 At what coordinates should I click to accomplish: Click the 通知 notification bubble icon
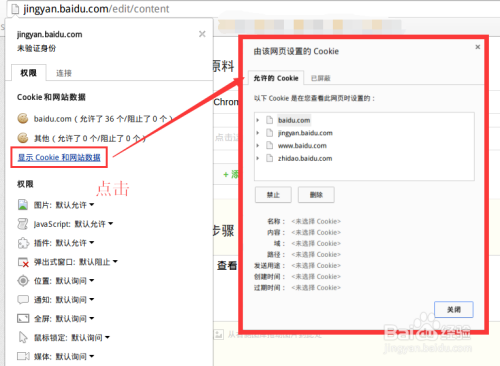point(23,299)
